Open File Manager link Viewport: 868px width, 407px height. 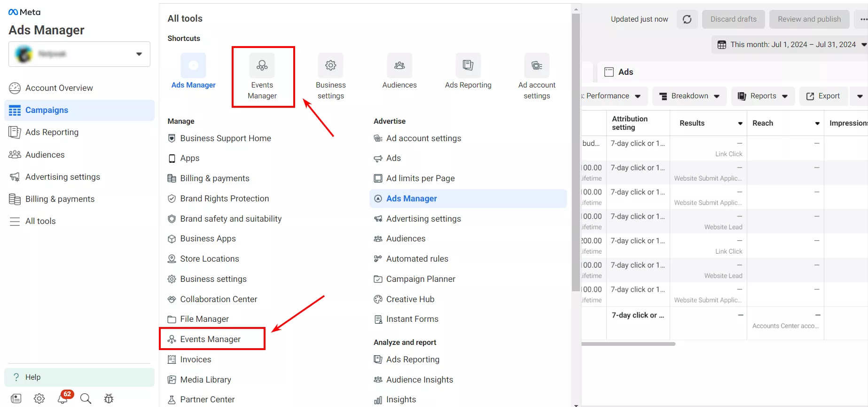(204, 319)
